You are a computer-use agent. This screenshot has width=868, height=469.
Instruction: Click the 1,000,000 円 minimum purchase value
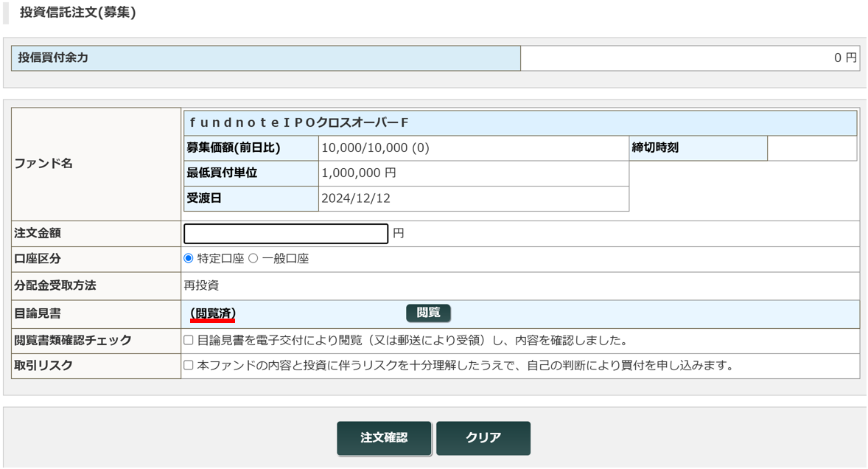pos(359,173)
